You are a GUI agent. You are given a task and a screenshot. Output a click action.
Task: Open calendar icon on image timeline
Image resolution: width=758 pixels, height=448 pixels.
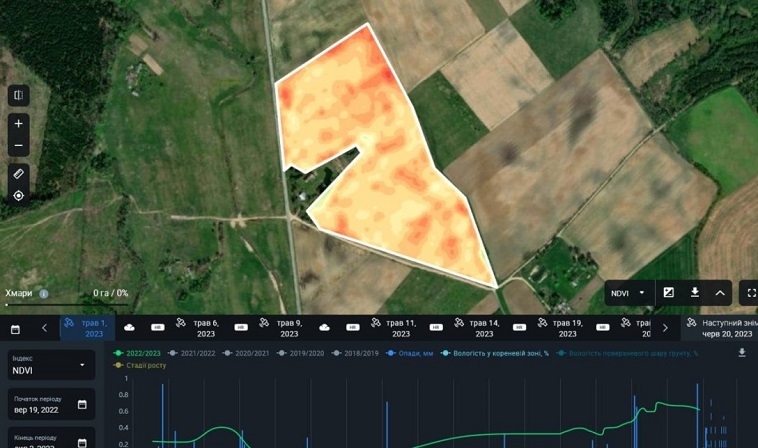[x=15, y=329]
